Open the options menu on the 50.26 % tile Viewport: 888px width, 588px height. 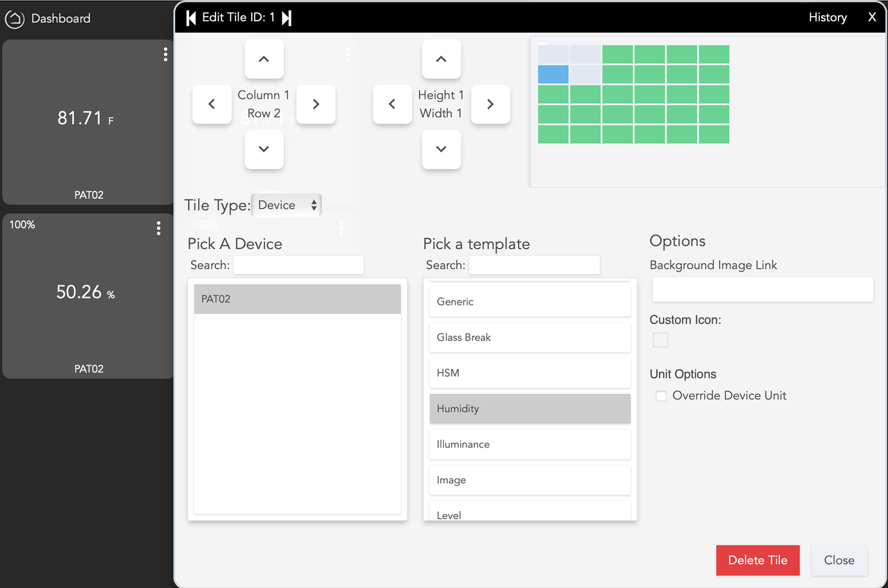(158, 228)
